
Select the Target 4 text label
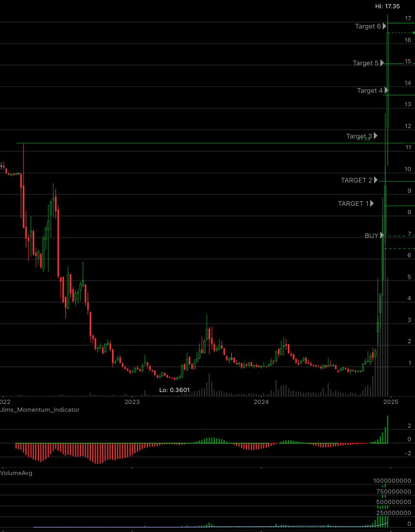coord(370,91)
